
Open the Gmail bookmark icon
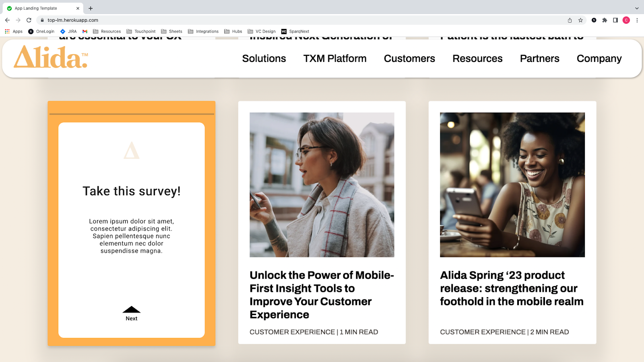(x=85, y=31)
